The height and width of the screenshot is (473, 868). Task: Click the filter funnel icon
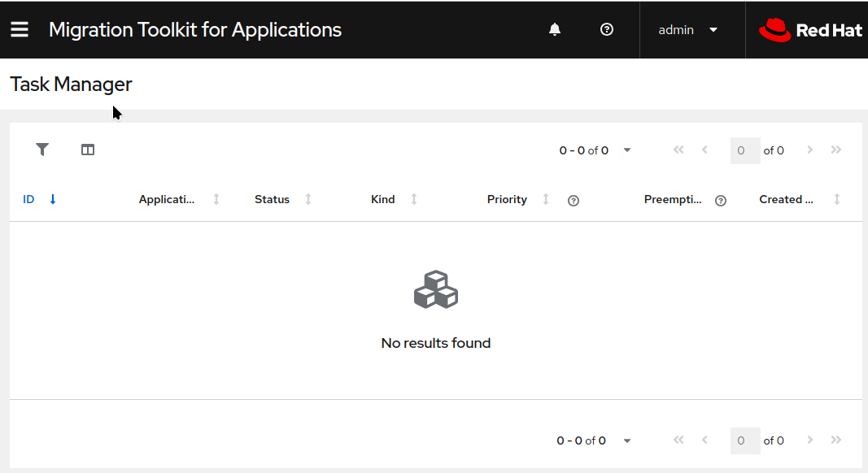coord(42,150)
